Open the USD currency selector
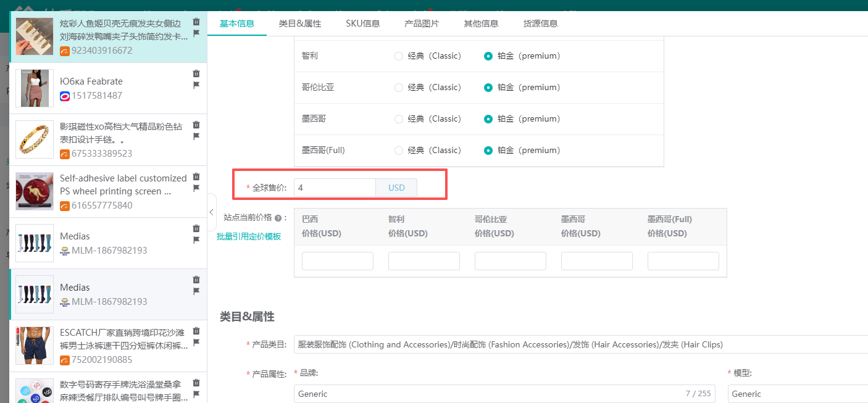868x403 pixels. click(396, 188)
